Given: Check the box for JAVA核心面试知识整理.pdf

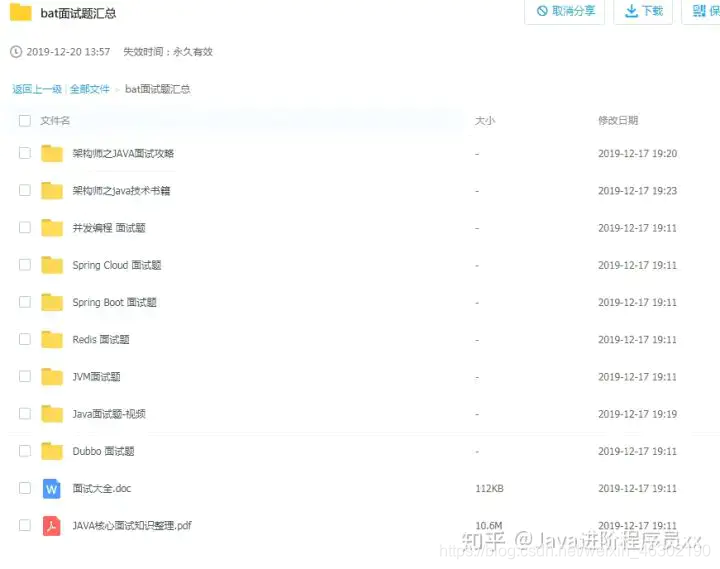Looking at the screenshot, I should click(x=25, y=525).
